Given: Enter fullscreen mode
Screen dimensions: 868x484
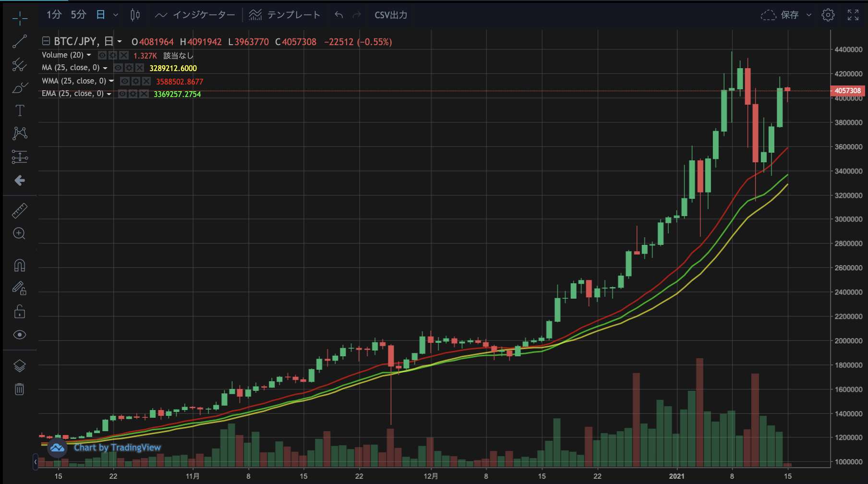Looking at the screenshot, I should (x=853, y=15).
